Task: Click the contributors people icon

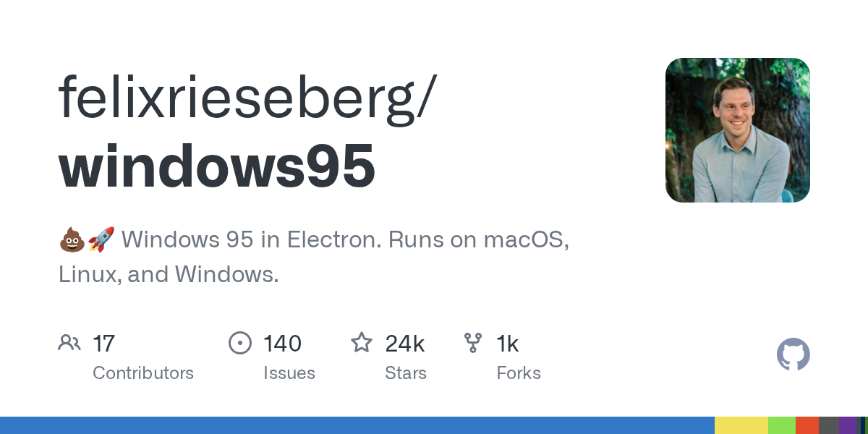Action: pos(69,343)
